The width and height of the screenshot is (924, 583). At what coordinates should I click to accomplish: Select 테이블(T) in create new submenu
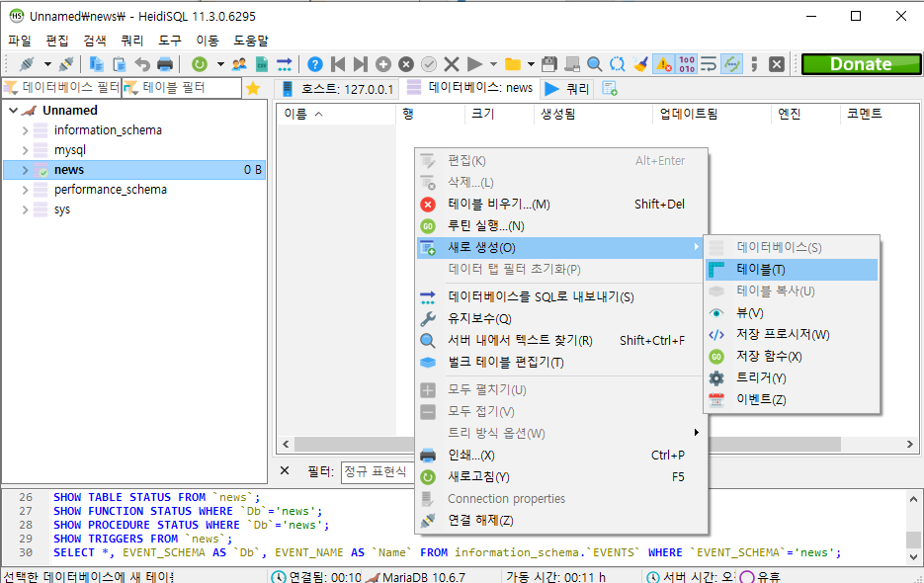coord(791,270)
